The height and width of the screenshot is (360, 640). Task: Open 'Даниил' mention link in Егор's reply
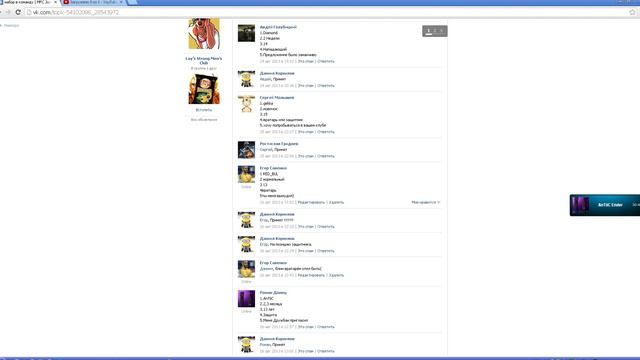pos(266,269)
